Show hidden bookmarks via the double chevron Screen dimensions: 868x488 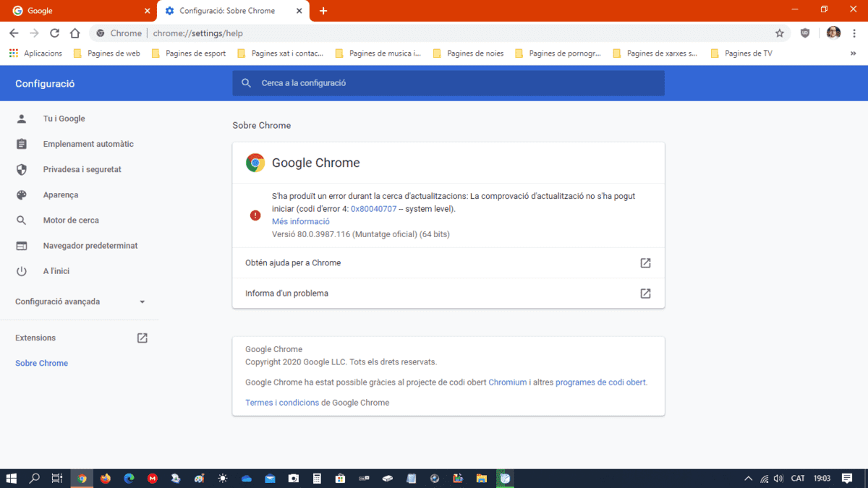(854, 53)
